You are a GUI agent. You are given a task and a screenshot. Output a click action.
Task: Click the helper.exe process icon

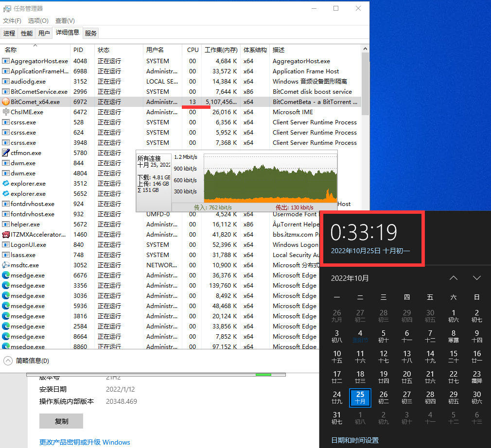(x=6, y=224)
